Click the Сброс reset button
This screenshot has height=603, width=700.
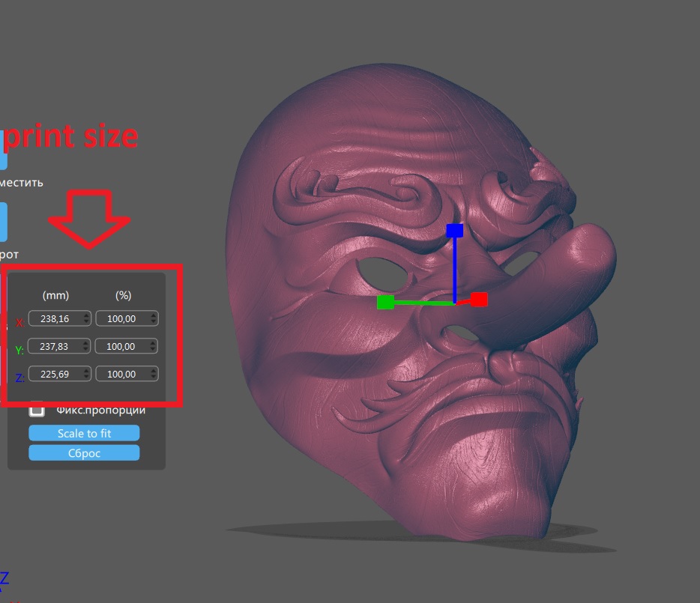tap(84, 452)
